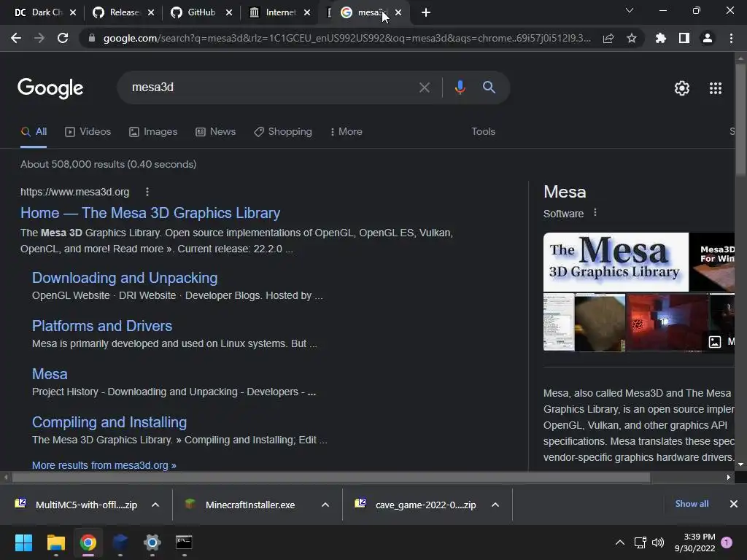Screen dimensions: 747x560
Task: Open Chrome's three-dot menu
Action: click(731, 38)
